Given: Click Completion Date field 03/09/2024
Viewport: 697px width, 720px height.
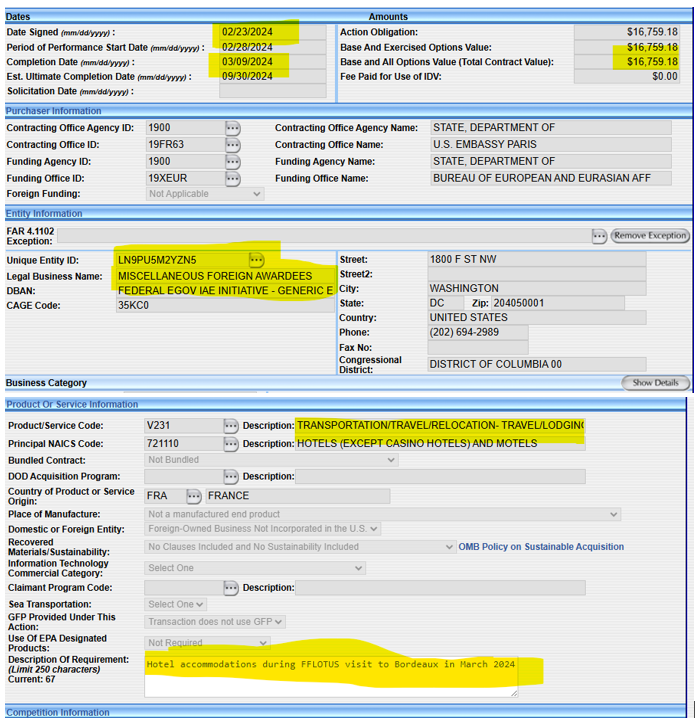Looking at the screenshot, I should tap(273, 62).
